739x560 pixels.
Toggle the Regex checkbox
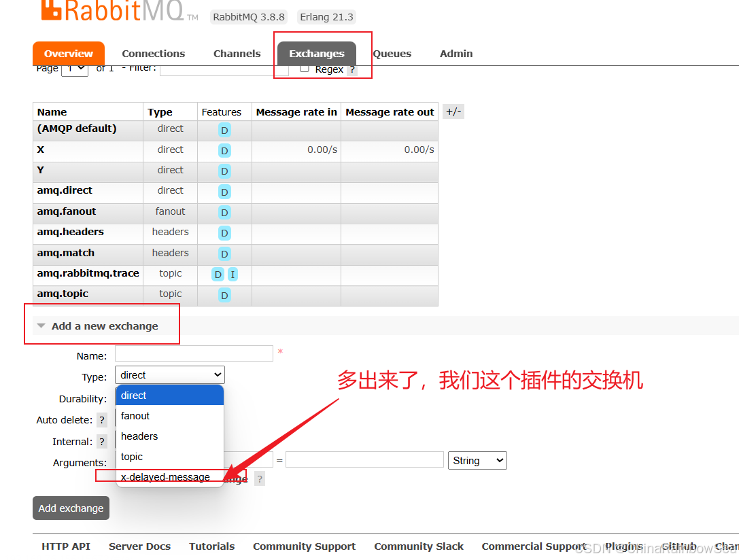(x=305, y=69)
